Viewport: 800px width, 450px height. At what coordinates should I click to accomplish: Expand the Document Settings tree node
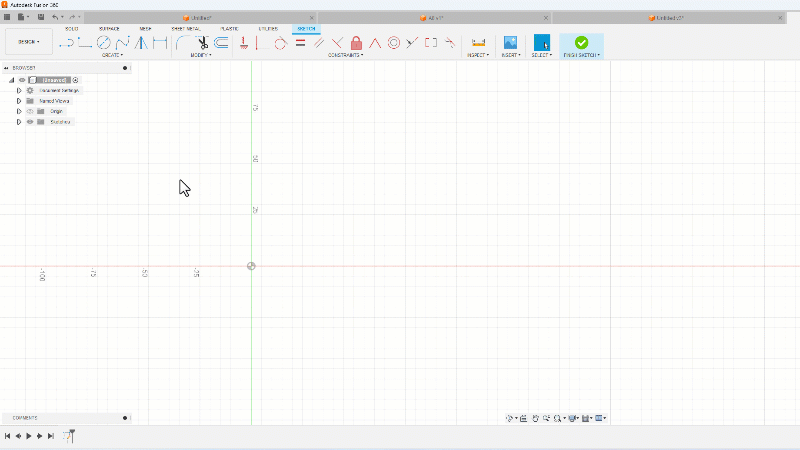click(18, 90)
